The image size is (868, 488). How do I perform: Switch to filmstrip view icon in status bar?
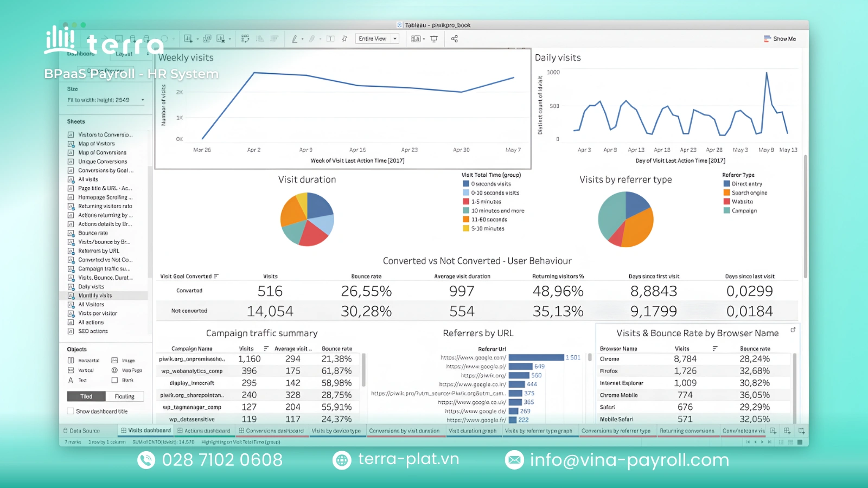click(x=790, y=442)
